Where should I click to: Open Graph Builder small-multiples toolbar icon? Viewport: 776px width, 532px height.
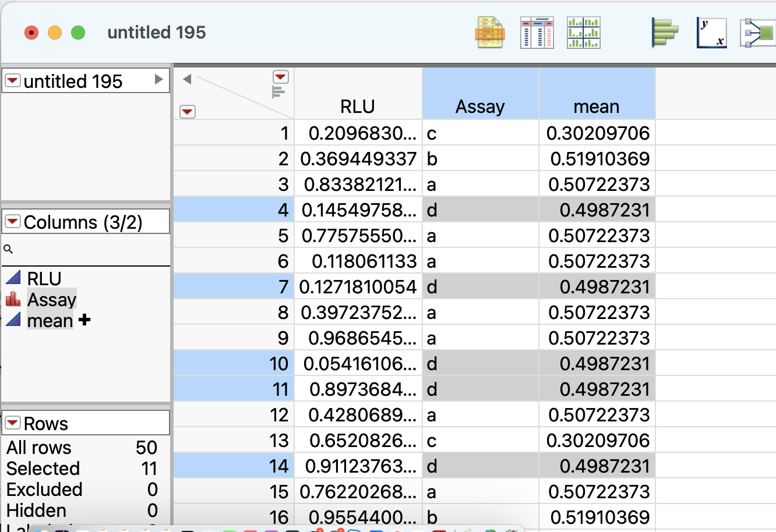coord(583,33)
